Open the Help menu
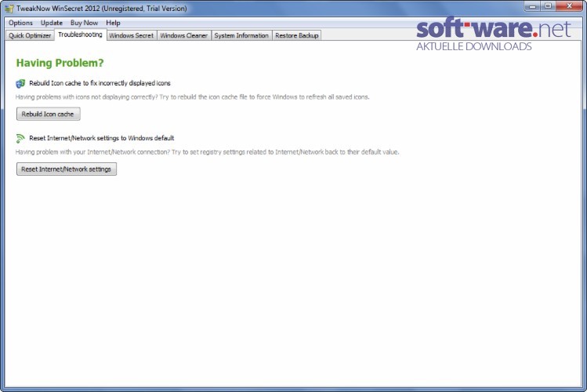The height and width of the screenshot is (392, 587). [113, 23]
